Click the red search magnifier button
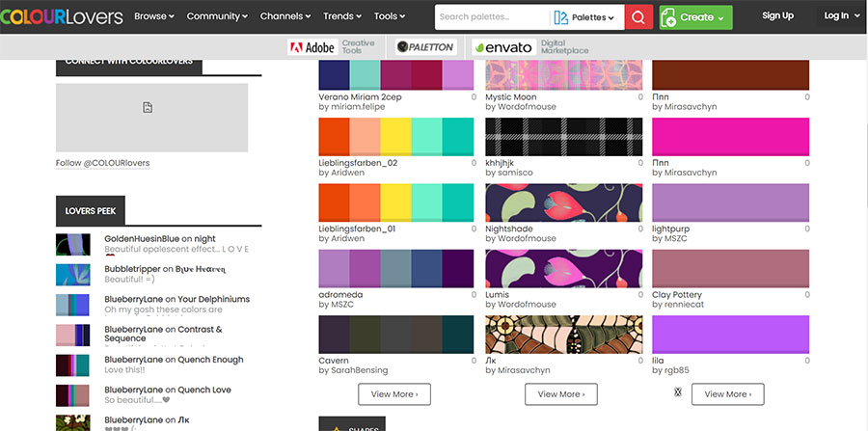Viewport: 868px width, 431px height. coord(638,17)
